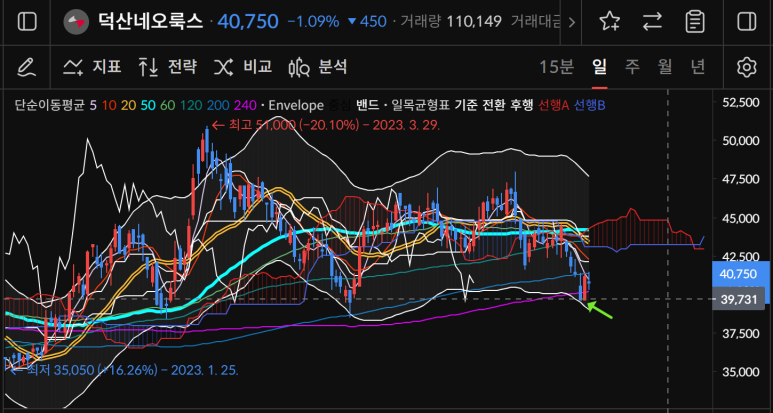
Task: Switch chart to 년 yearly interval
Action: (698, 67)
